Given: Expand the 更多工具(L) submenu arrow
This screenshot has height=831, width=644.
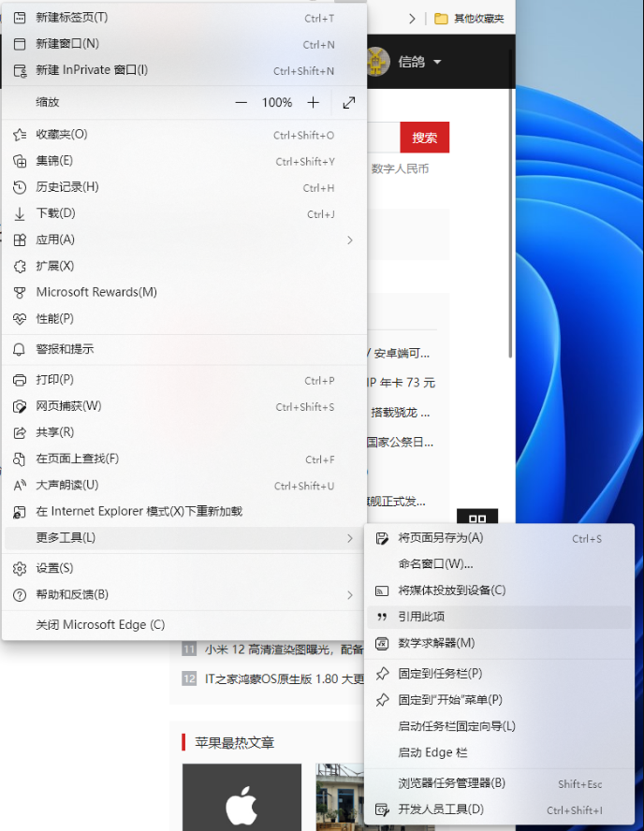Looking at the screenshot, I should coord(350,538).
